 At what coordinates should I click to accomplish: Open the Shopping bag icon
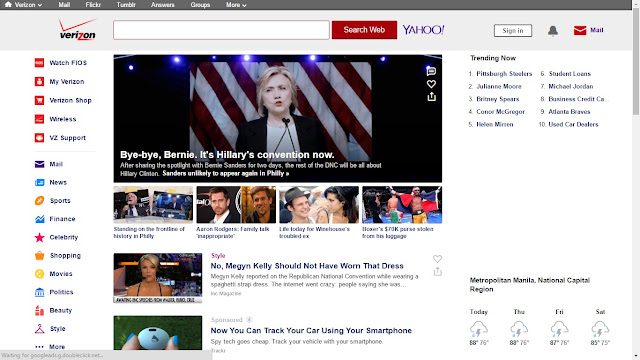pyautogui.click(x=39, y=256)
